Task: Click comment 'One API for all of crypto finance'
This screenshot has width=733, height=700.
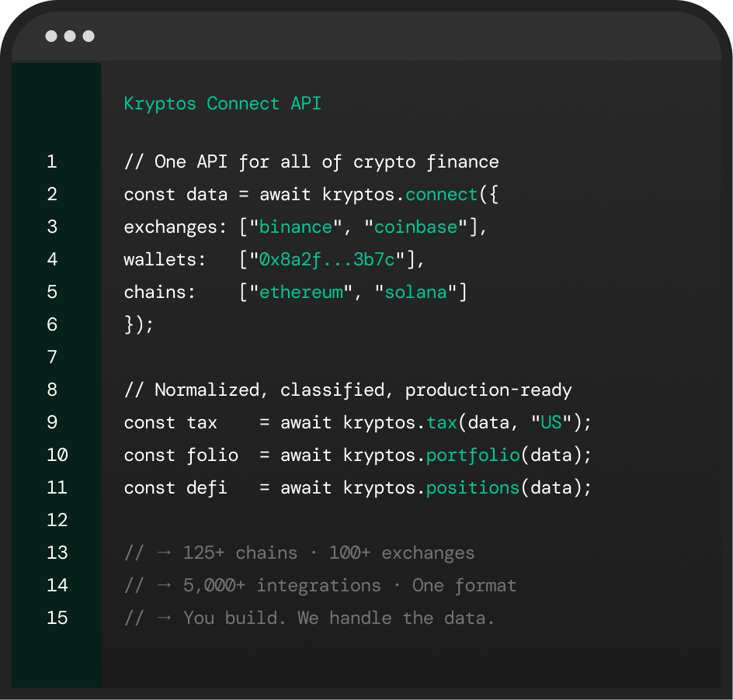Action: point(326,162)
